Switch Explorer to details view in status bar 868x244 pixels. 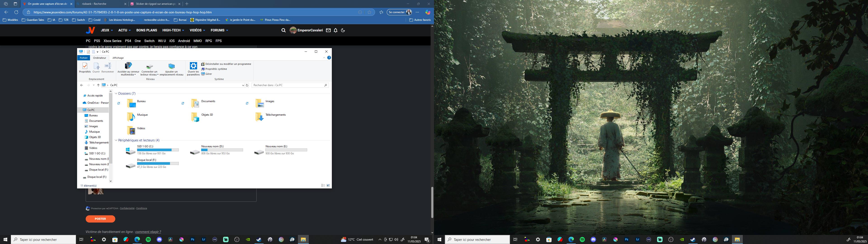point(323,185)
